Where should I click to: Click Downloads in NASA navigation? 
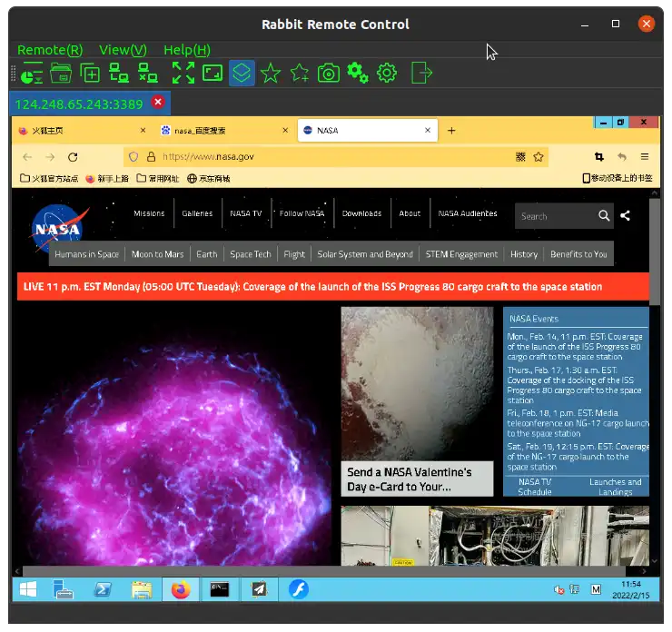361,213
